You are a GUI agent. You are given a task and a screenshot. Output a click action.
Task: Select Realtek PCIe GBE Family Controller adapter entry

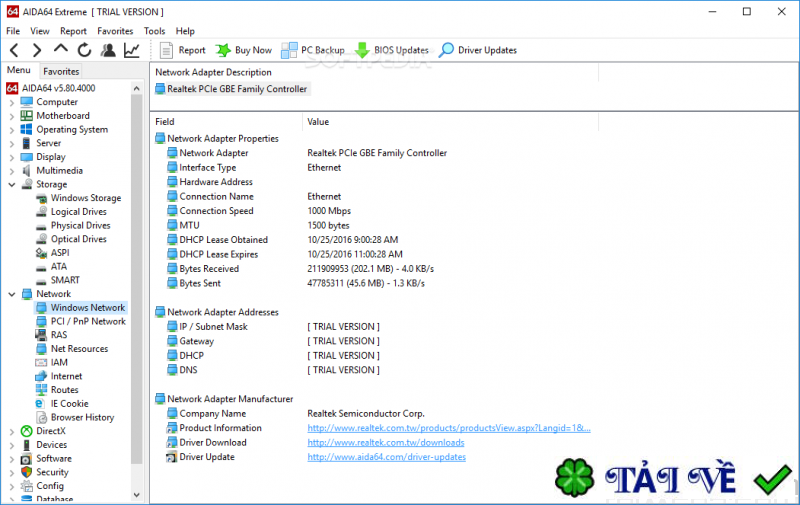coord(232,89)
